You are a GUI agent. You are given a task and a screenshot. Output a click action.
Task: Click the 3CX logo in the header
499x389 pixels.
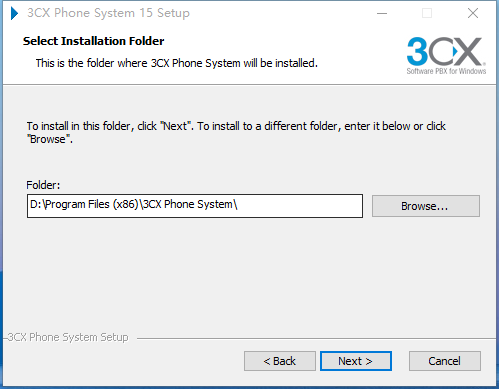446,56
